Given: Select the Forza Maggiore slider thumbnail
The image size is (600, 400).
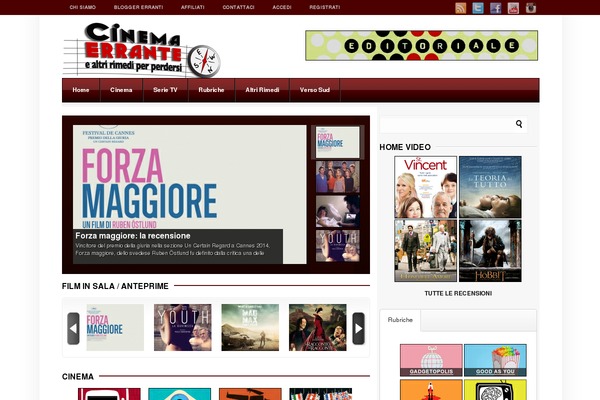Looking at the screenshot, I should click(x=338, y=142).
